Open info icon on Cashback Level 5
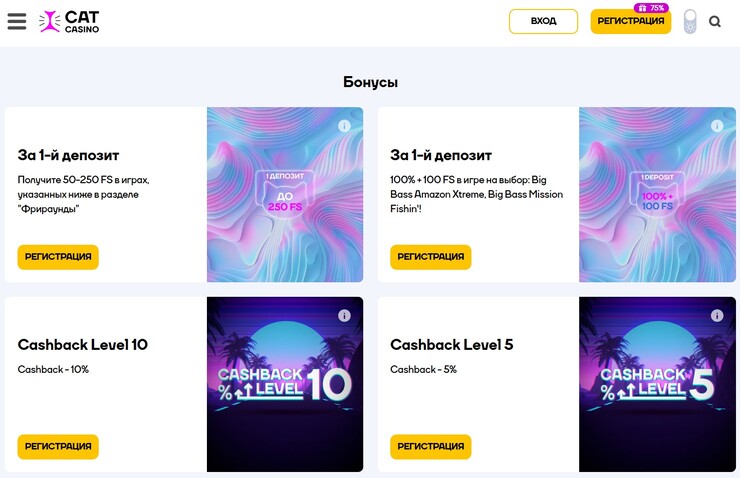The image size is (740, 478). (717, 315)
